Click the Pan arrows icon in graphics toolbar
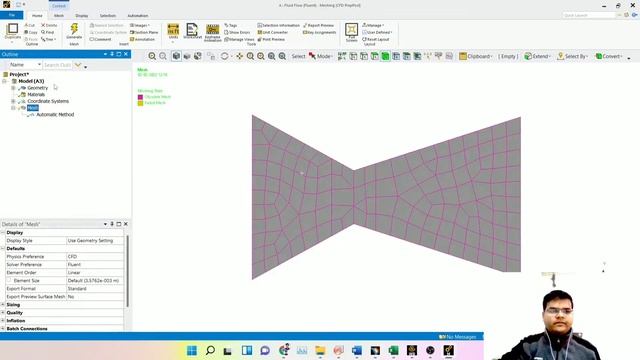This screenshot has height=360, width=640. pyautogui.click(x=239, y=56)
